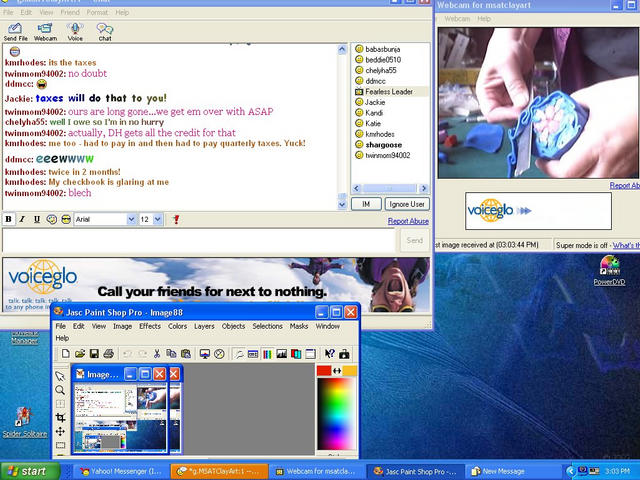Select the Mover tool
The height and width of the screenshot is (480, 640).
60,431
